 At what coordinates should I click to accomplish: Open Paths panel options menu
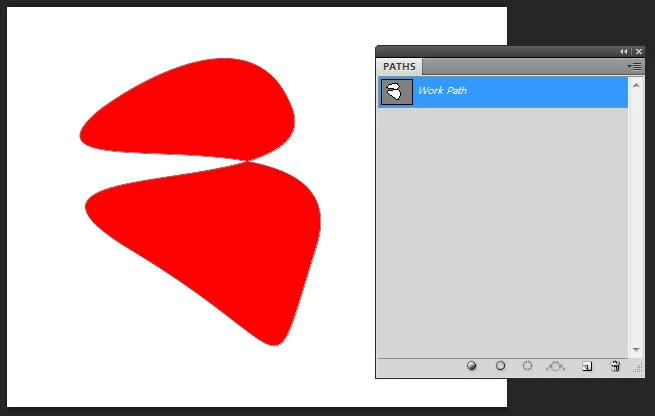tap(634, 66)
